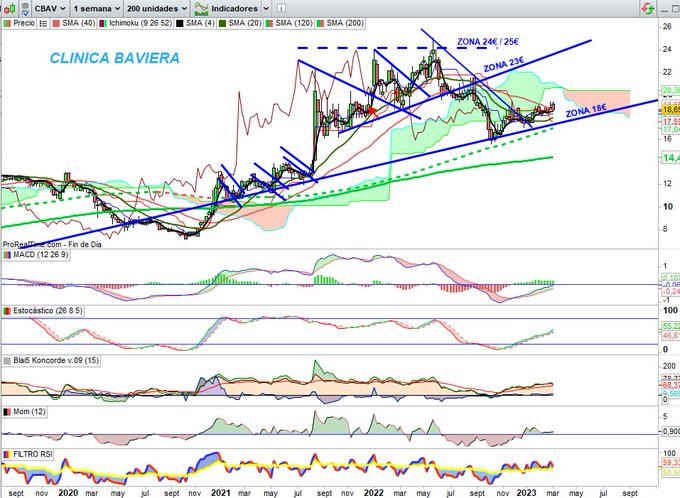This screenshot has height=498, width=680.
Task: Click the 2021 label on time axis
Action: [221, 493]
